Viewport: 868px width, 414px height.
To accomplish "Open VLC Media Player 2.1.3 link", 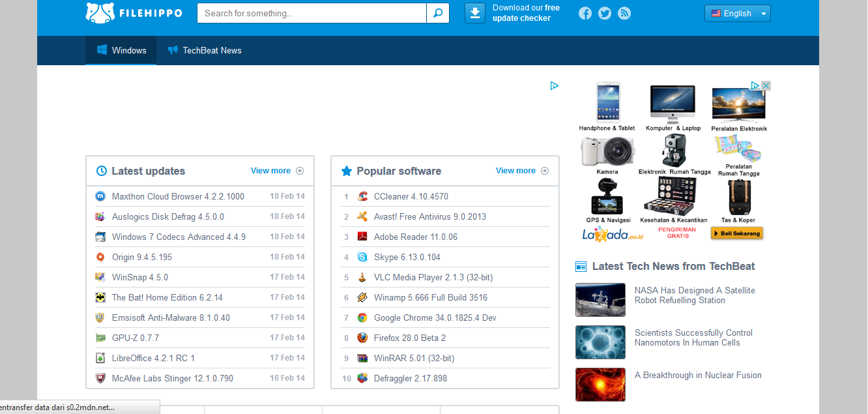I will tap(433, 277).
